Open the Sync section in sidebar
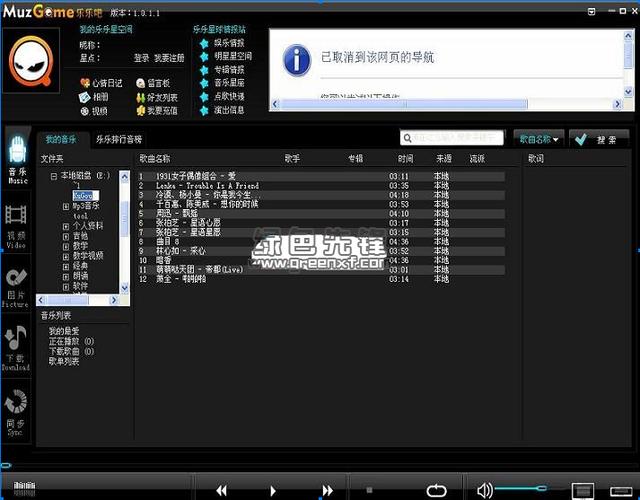This screenshot has width=640, height=500. click(16, 410)
